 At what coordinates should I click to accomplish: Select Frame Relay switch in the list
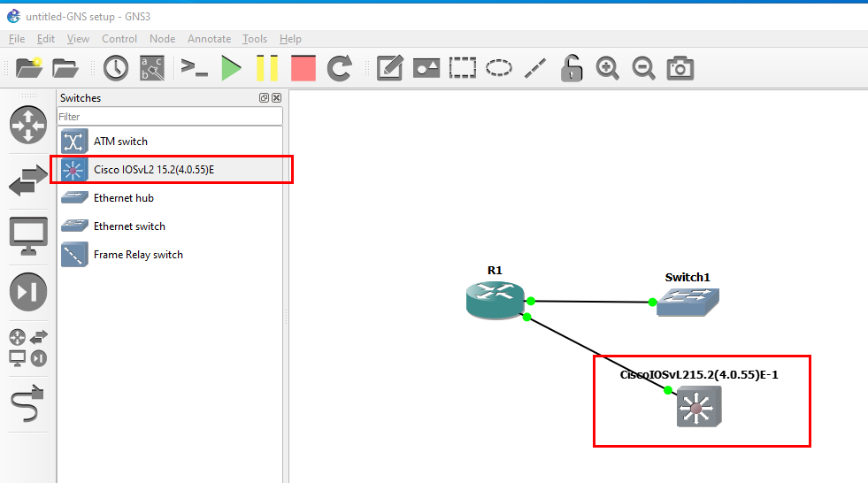[170, 255]
